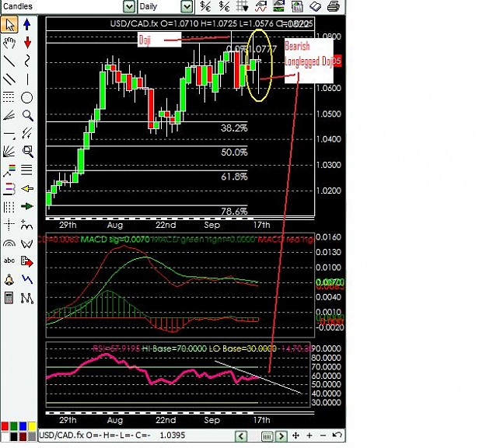Screen dimensions: 486x448
Task: Pick the white color swatch
Action: (x=5, y=436)
